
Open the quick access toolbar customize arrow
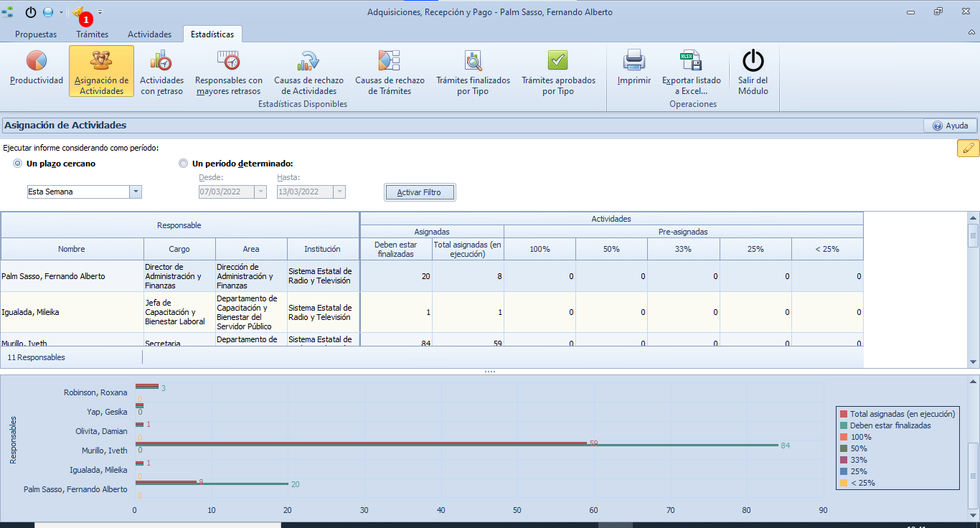pos(100,12)
